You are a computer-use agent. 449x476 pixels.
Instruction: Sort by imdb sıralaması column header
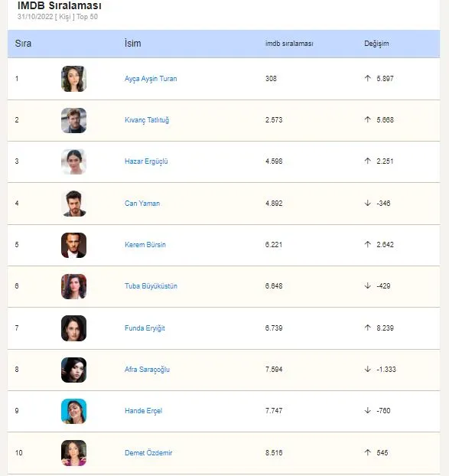tap(289, 44)
